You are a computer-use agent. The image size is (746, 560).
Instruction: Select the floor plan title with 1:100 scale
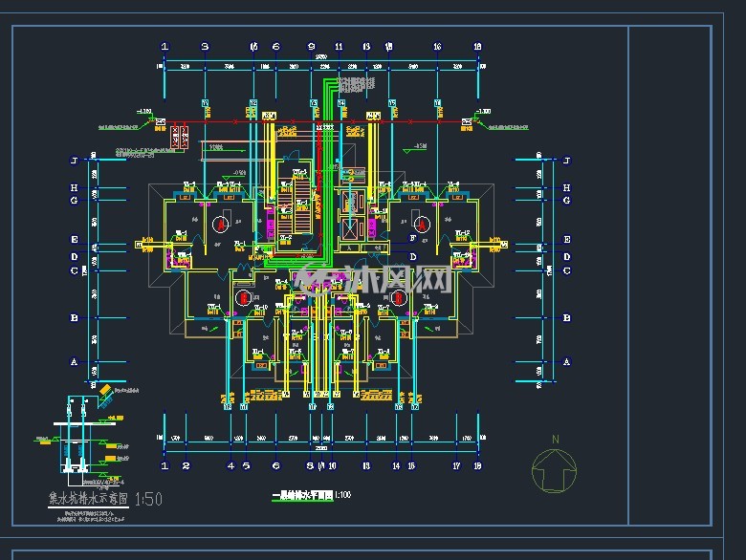tap(312, 495)
